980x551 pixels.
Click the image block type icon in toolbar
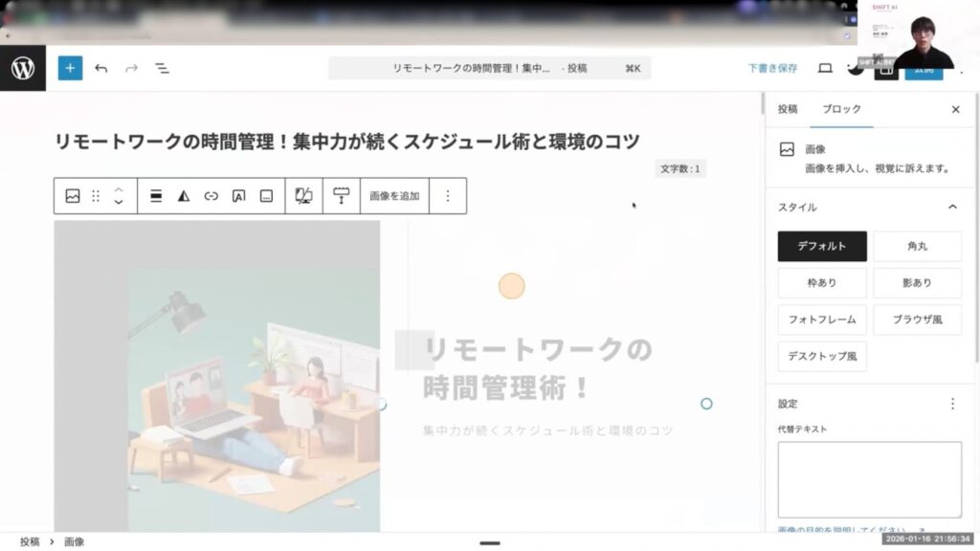(73, 195)
